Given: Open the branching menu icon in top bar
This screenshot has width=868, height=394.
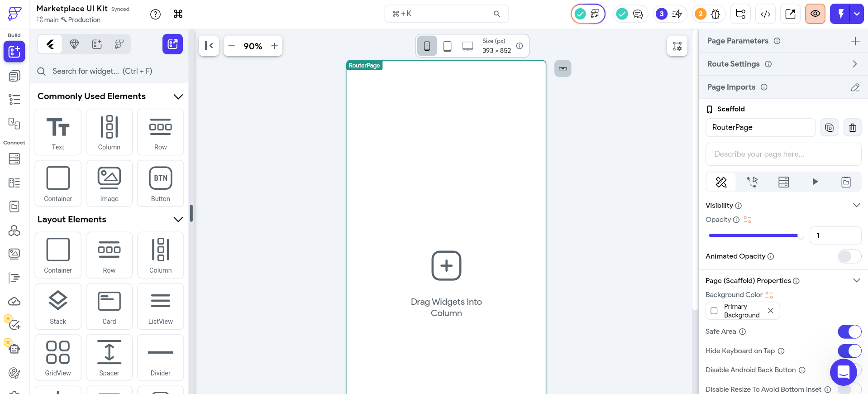Looking at the screenshot, I should click(741, 14).
